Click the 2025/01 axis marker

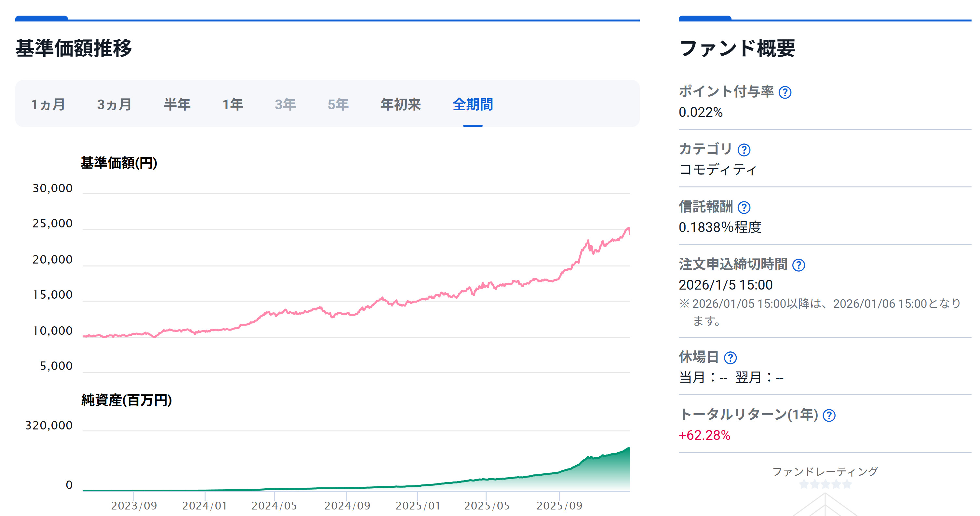click(418, 505)
